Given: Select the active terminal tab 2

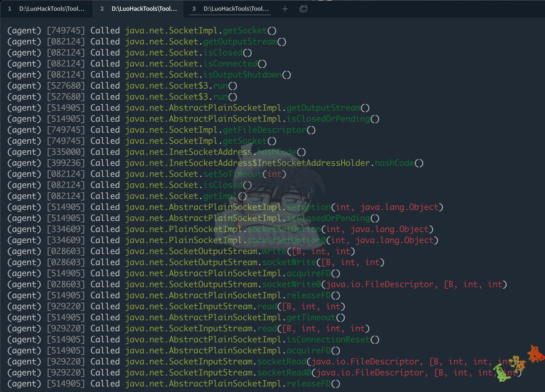Looking at the screenshot, I should 139,9.
